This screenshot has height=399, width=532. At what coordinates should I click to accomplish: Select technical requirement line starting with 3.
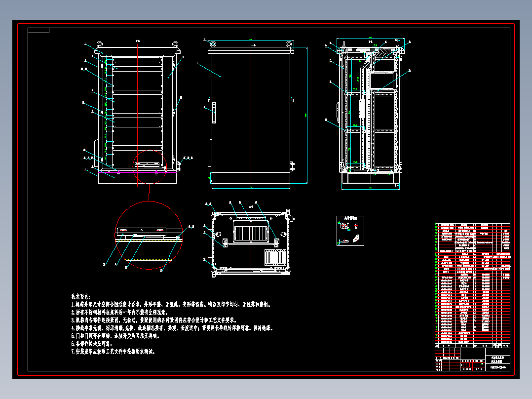click(x=154, y=320)
